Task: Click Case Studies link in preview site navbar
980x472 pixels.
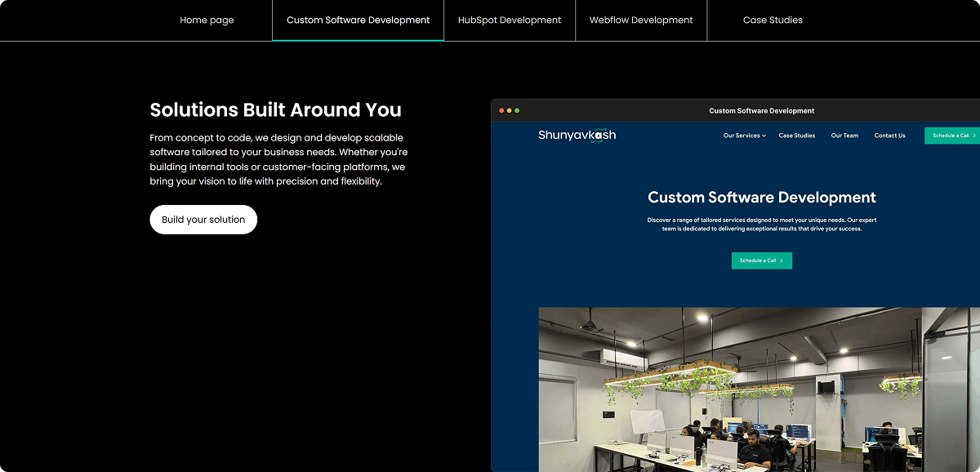Action: coord(796,136)
